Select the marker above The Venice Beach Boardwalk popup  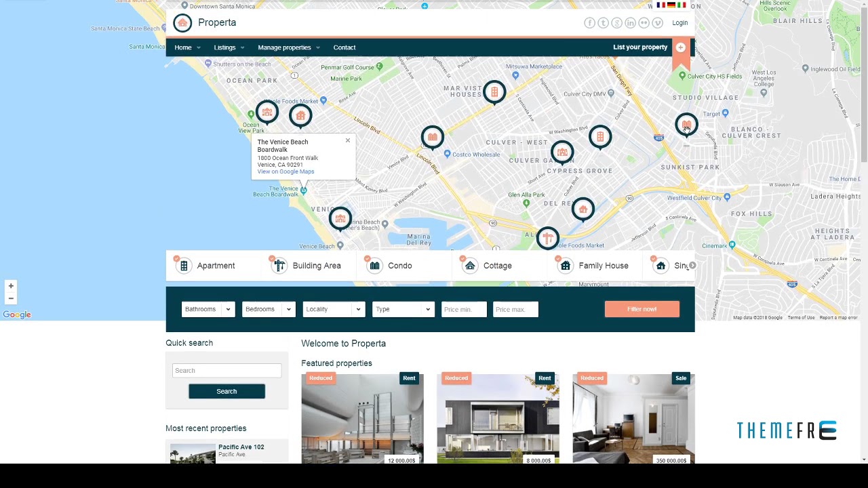click(300, 116)
